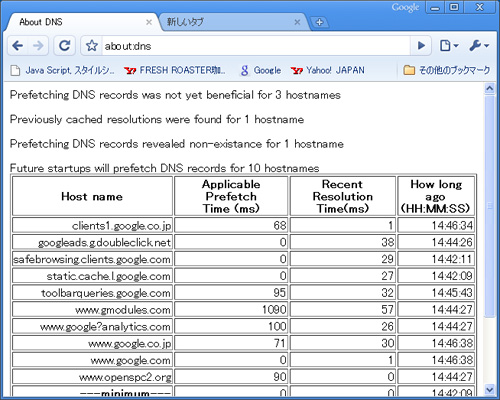The image size is (500, 400).
Task: Click the Host name column header
Action: click(x=92, y=196)
